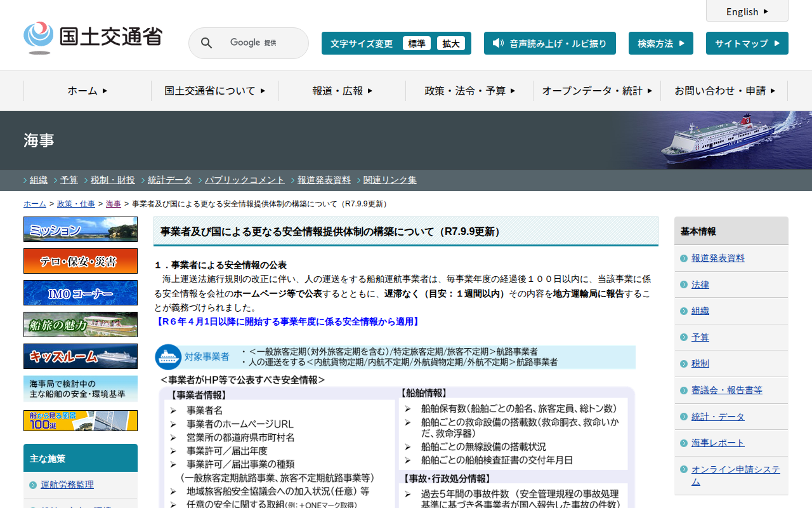Open the 法律 link in the sidebar

coord(700,285)
